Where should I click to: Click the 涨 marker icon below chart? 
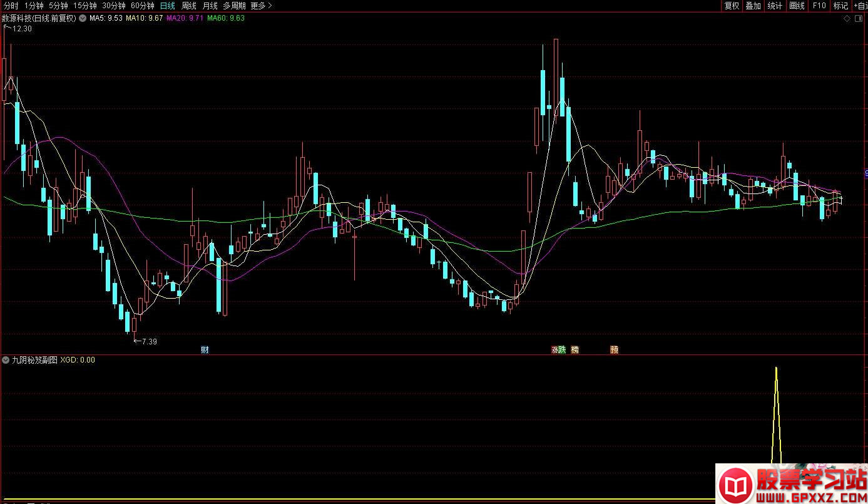[554, 350]
